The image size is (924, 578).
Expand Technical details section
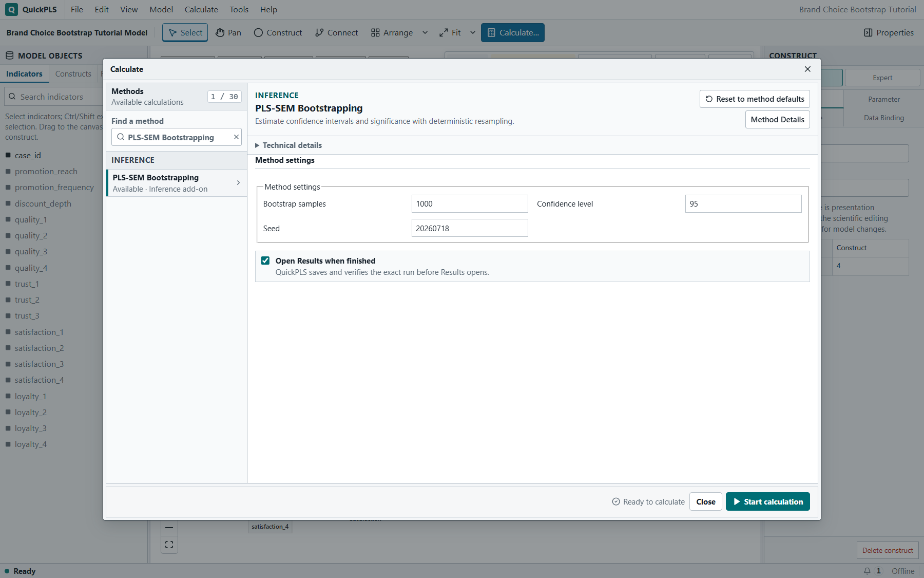288,145
